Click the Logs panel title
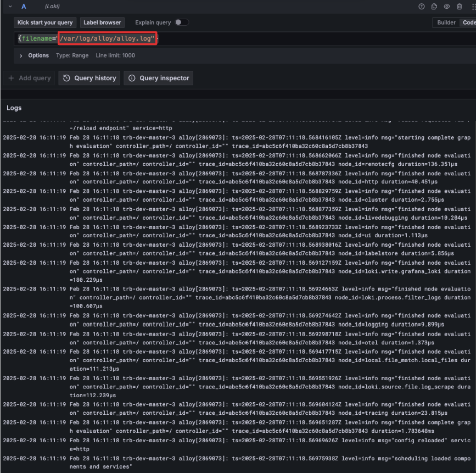 [x=14, y=108]
